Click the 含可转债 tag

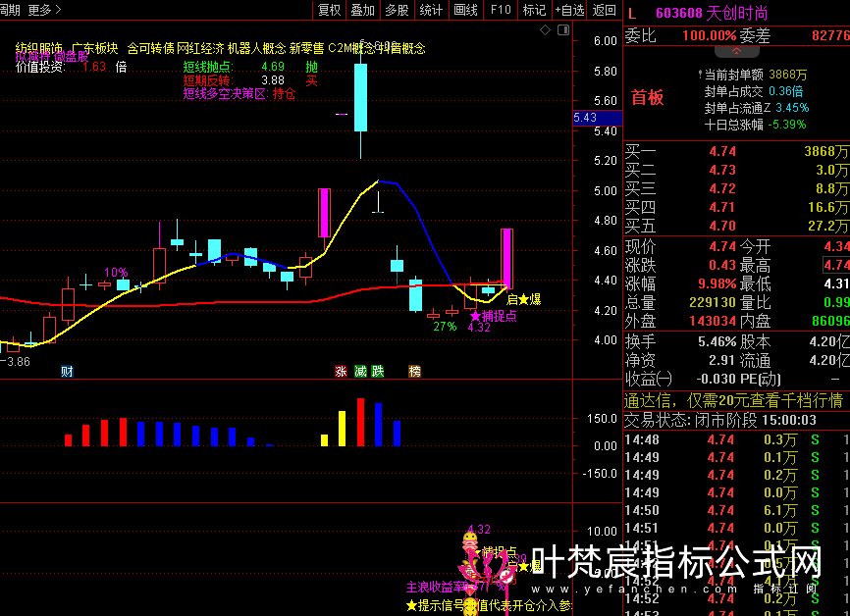(x=151, y=48)
